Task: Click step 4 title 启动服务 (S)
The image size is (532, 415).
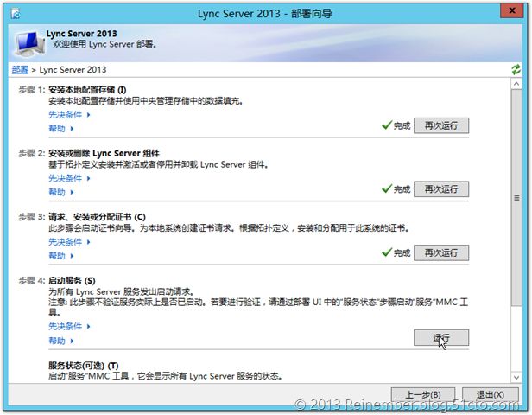Action: tap(72, 281)
